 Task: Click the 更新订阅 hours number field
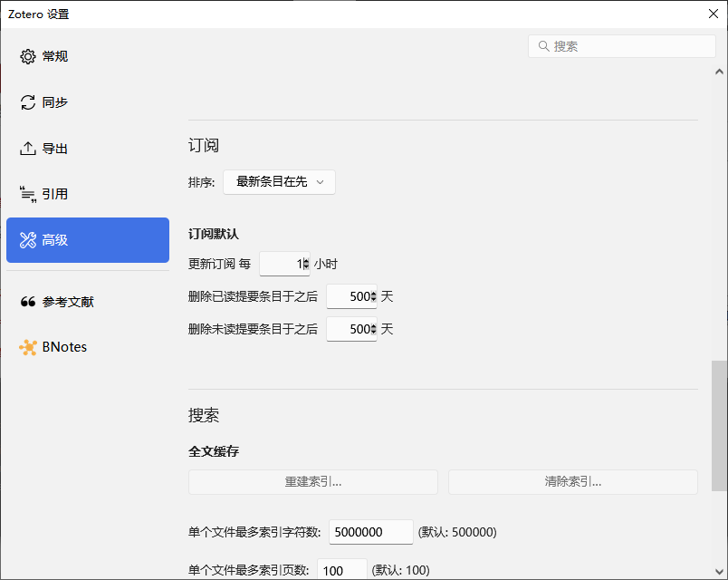pyautogui.click(x=284, y=264)
